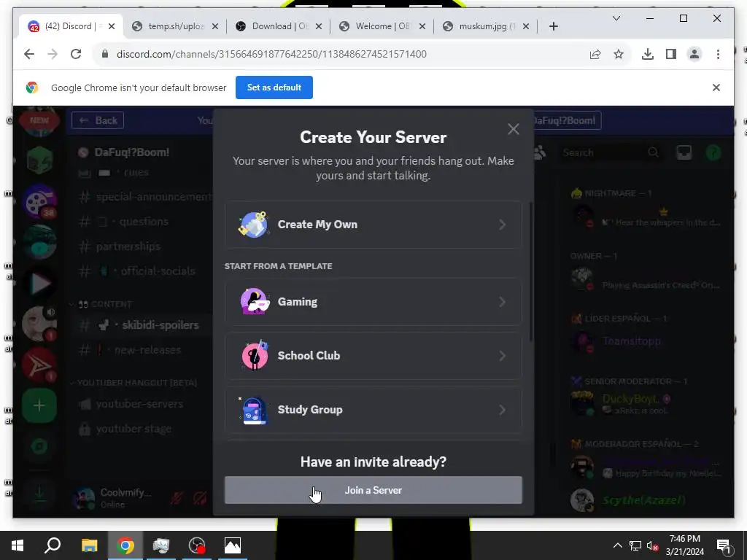747x560 pixels.
Task: Open Windows taskbar search
Action: pyautogui.click(x=53, y=545)
